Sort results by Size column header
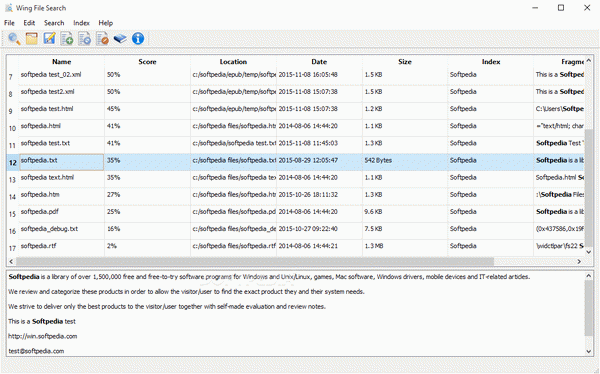The height and width of the screenshot is (374, 600). click(x=405, y=62)
